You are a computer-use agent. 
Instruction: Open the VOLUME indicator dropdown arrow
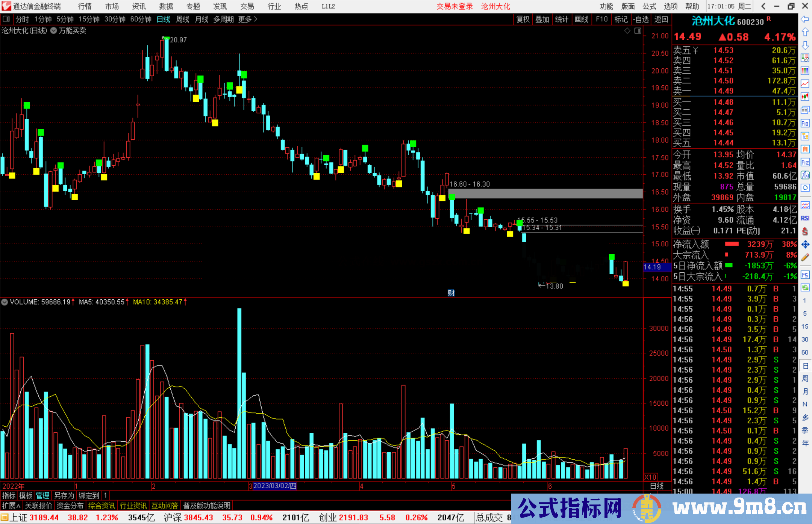click(5, 302)
